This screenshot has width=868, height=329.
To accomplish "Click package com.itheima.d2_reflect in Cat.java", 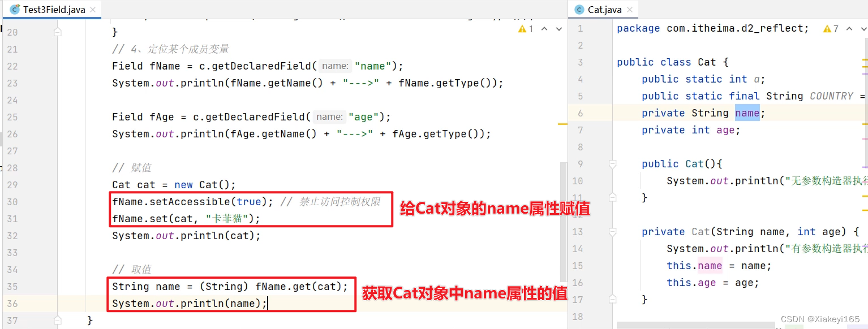I will (713, 28).
